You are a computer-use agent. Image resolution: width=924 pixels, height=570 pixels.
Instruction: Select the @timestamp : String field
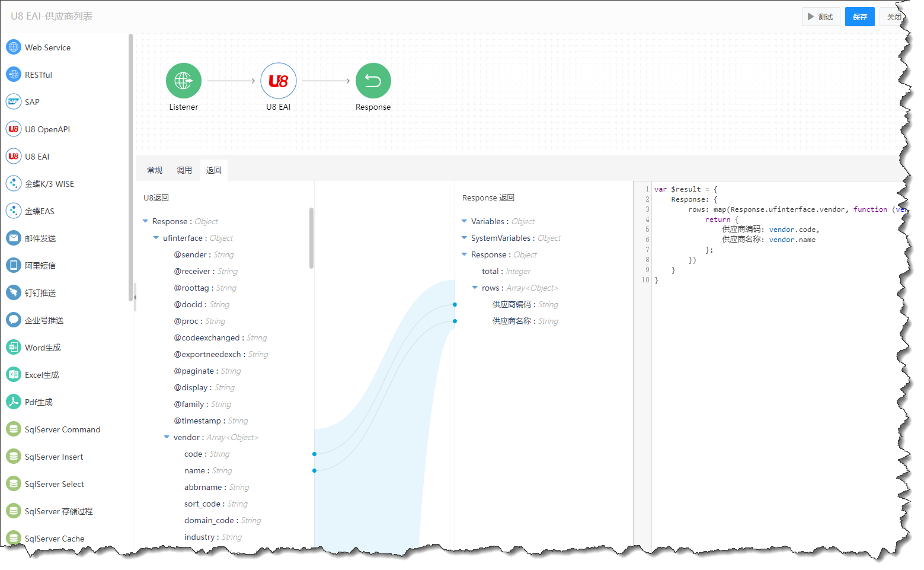211,421
